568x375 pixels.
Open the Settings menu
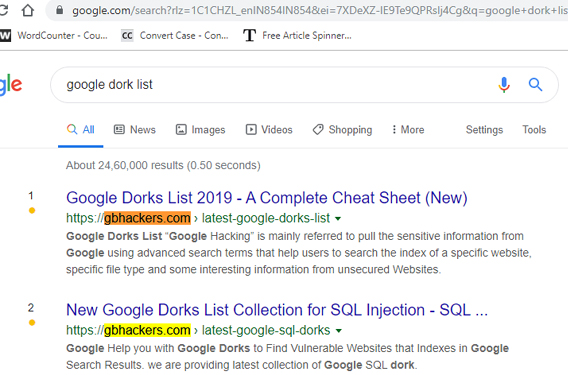(484, 130)
